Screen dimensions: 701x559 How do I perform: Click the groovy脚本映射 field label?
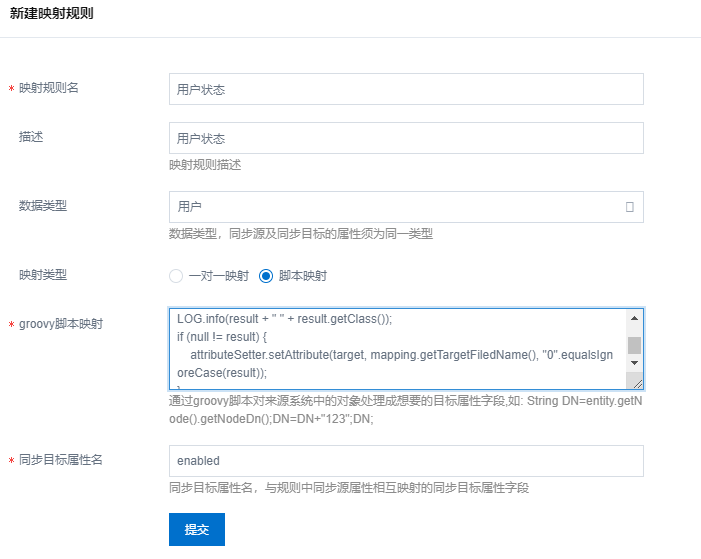61,324
